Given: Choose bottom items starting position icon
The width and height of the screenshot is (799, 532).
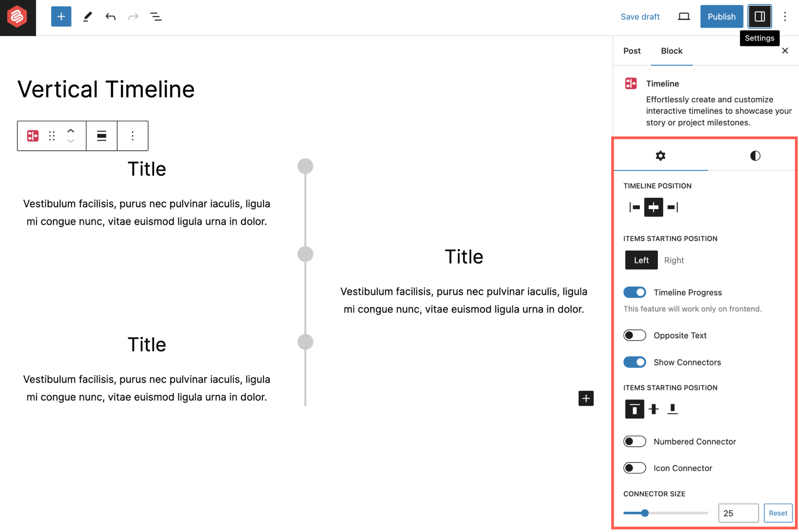Looking at the screenshot, I should pos(673,409).
